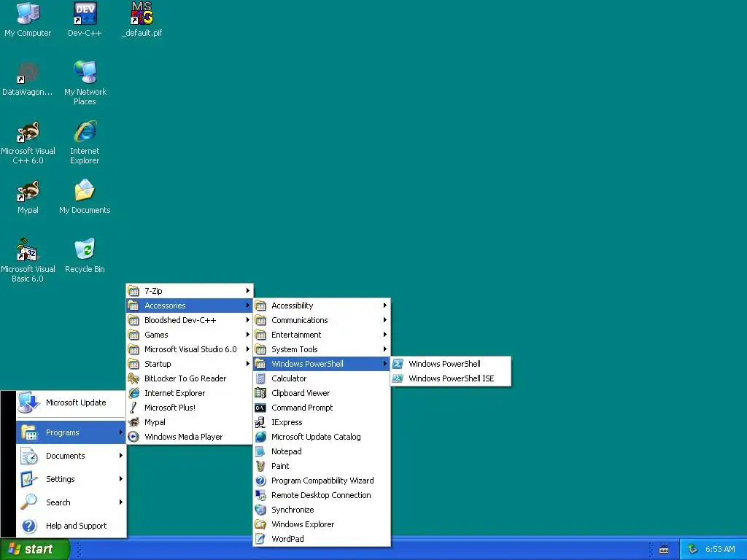
Task: Expand the Games submenu arrow
Action: click(x=248, y=335)
